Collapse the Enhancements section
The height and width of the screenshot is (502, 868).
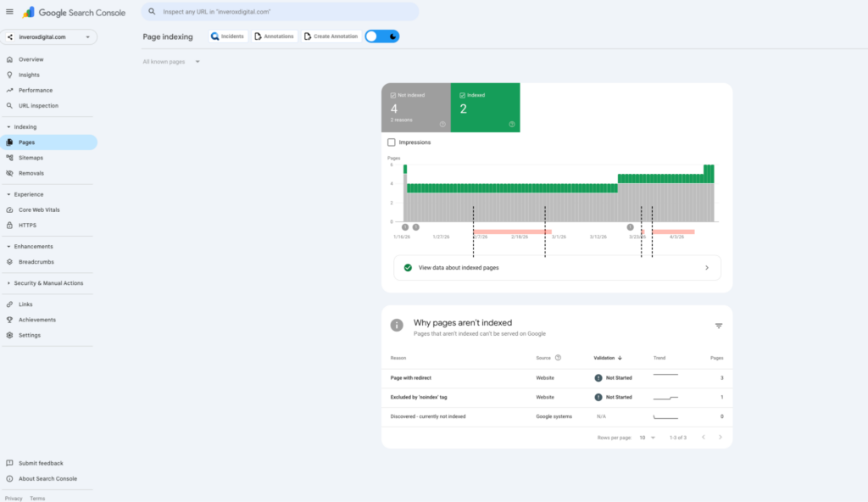pos(8,247)
